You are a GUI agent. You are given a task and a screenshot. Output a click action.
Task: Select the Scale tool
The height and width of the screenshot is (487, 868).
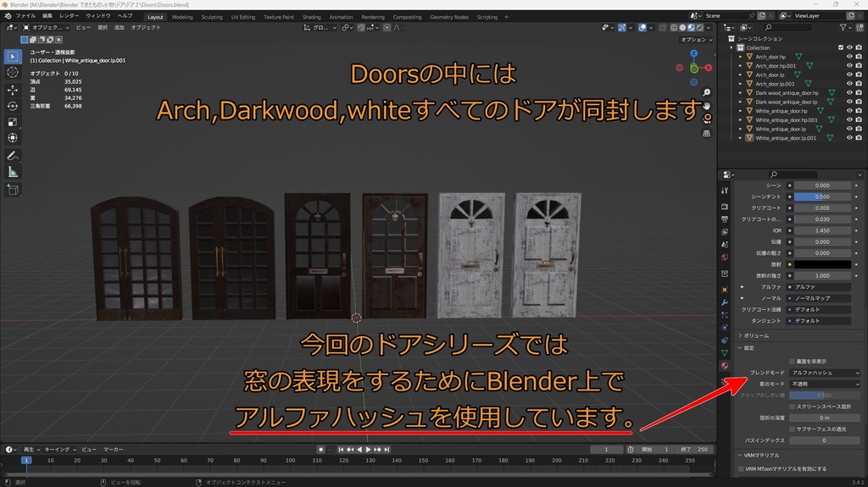13,122
